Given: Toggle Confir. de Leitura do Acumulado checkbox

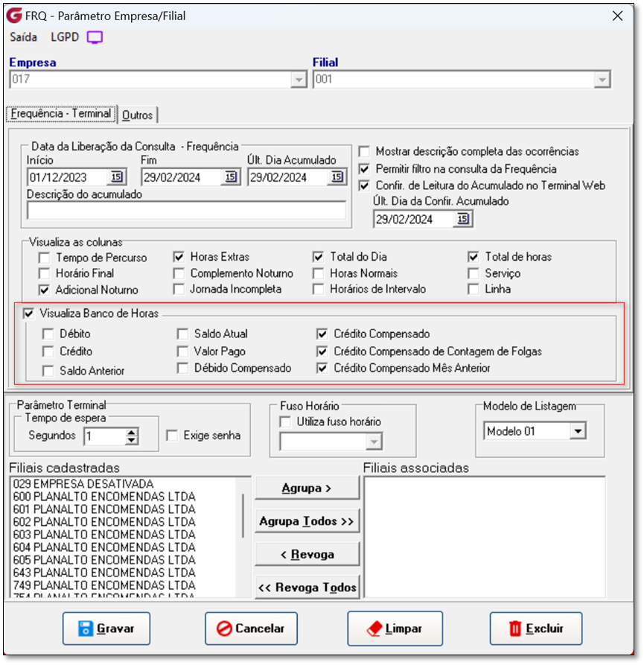Looking at the screenshot, I should 364,185.
